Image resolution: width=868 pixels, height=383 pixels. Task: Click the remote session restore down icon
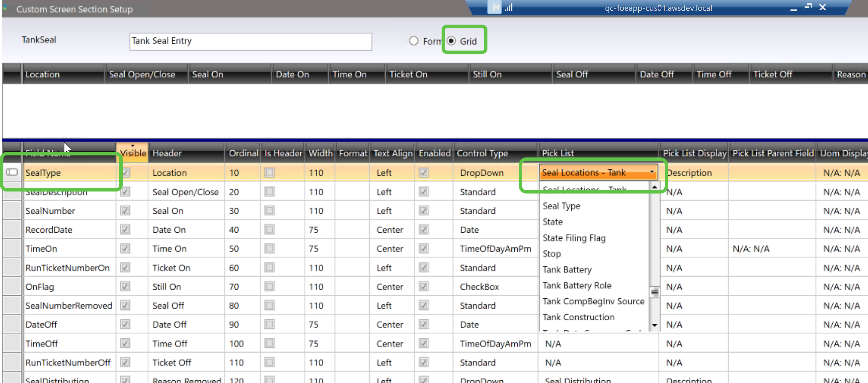tap(808, 7)
